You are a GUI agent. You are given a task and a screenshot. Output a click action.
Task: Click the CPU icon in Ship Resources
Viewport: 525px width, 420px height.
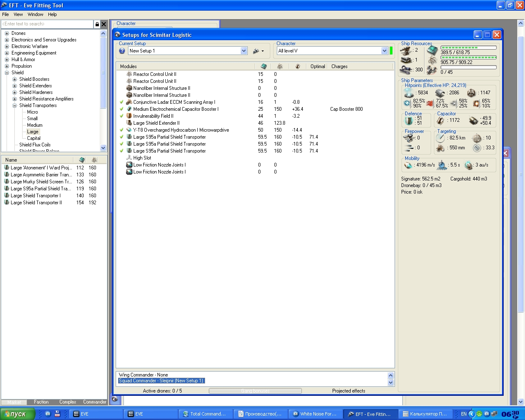[432, 50]
